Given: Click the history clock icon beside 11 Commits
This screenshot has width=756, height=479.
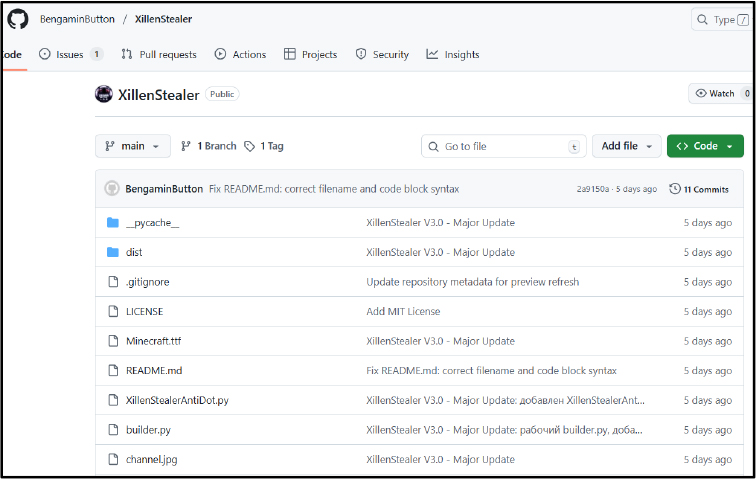Looking at the screenshot, I should click(675, 189).
